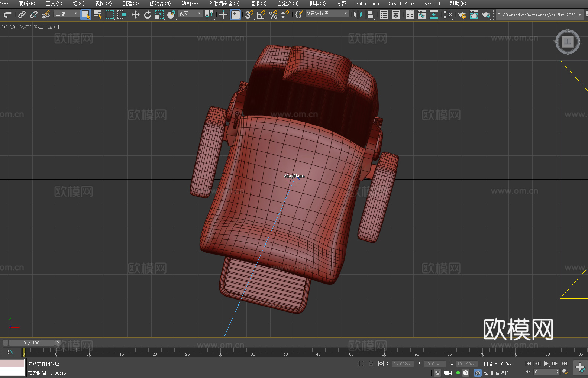Click the ViewCube top face
588x378 pixels.
[568, 42]
